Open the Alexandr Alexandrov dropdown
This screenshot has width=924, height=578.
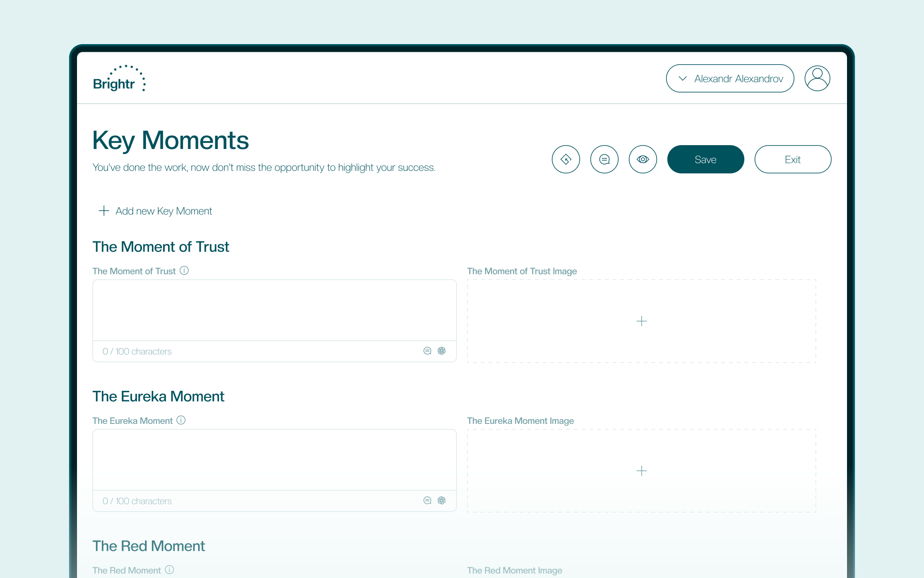[730, 78]
